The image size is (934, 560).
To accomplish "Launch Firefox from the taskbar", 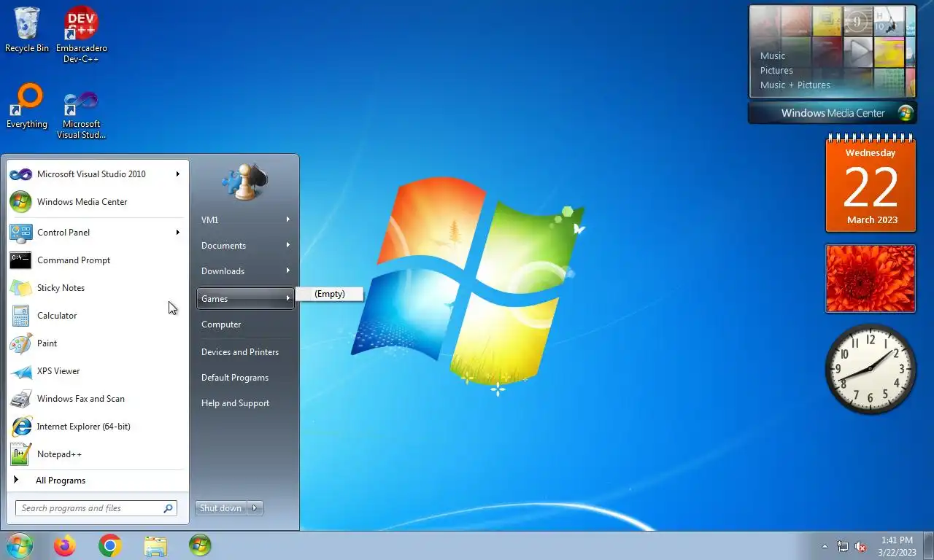I will [65, 545].
